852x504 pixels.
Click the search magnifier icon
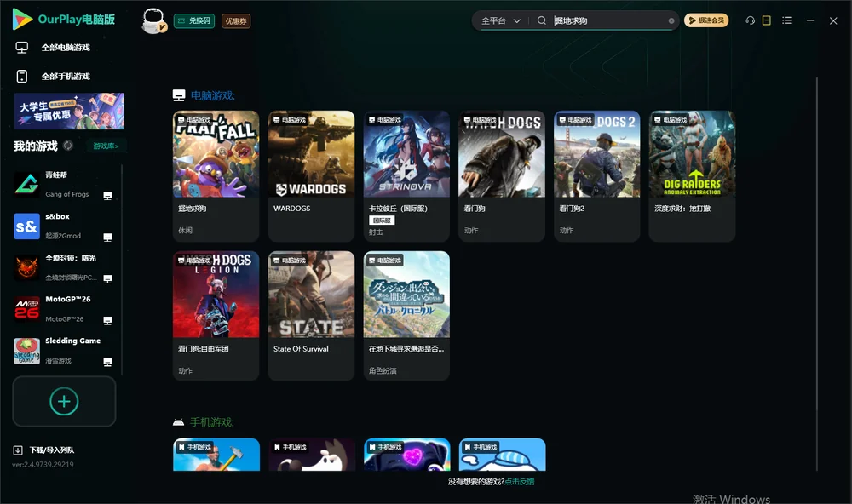point(541,20)
